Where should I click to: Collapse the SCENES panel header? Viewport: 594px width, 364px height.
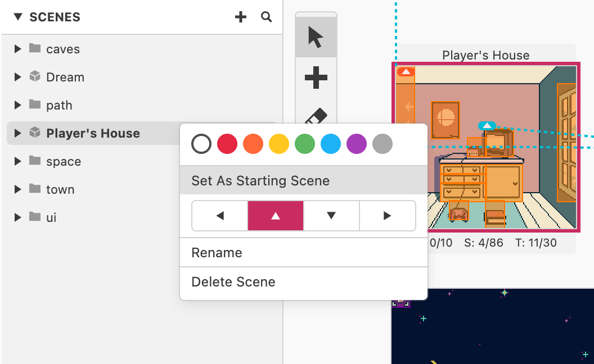point(18,17)
